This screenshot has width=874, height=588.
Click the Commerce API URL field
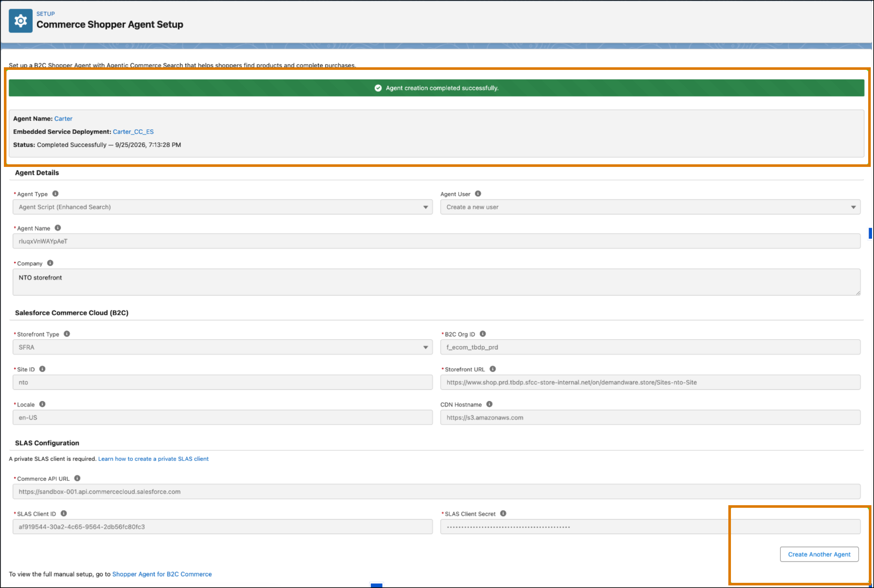[x=436, y=492]
